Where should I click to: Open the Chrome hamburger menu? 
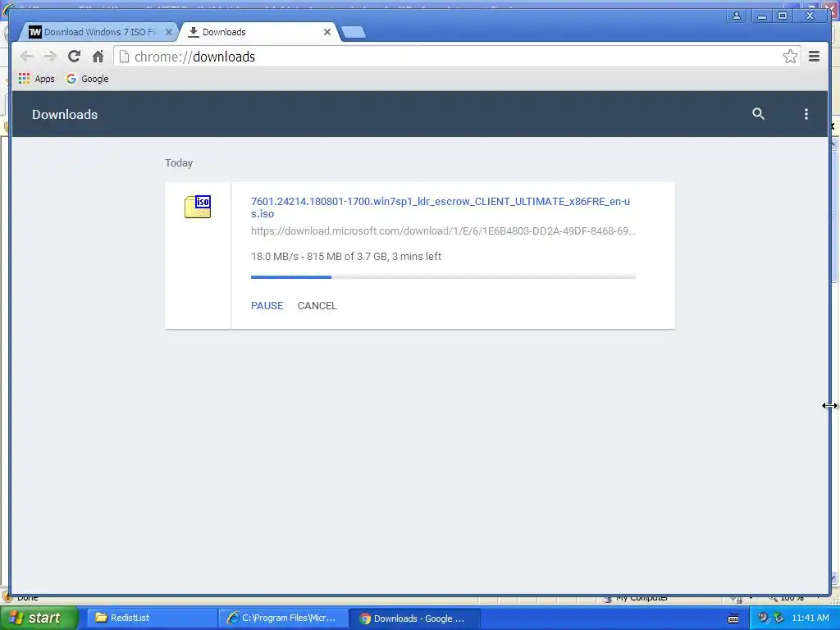[814, 57]
